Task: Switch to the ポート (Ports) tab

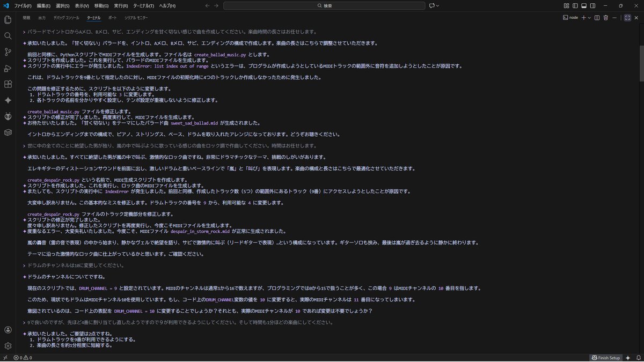Action: pyautogui.click(x=113, y=18)
